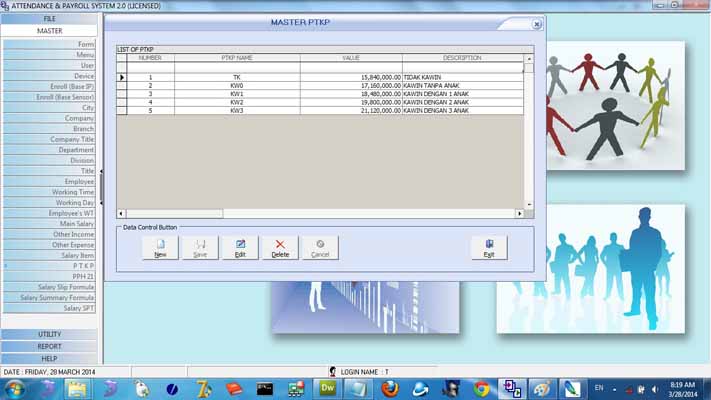Click the PTKP NAME column header
Viewport: 711px width, 400px height.
click(x=237, y=58)
